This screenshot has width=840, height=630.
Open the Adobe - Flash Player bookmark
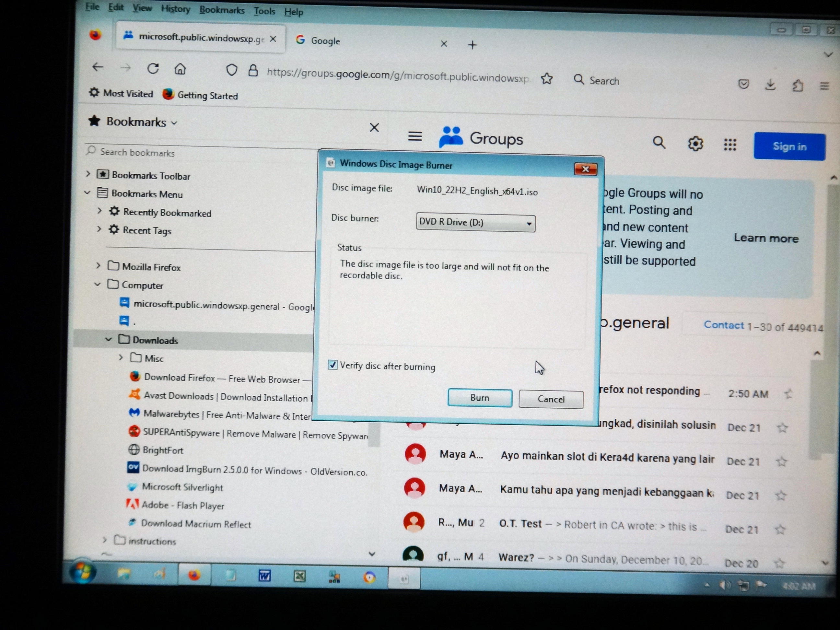175,505
